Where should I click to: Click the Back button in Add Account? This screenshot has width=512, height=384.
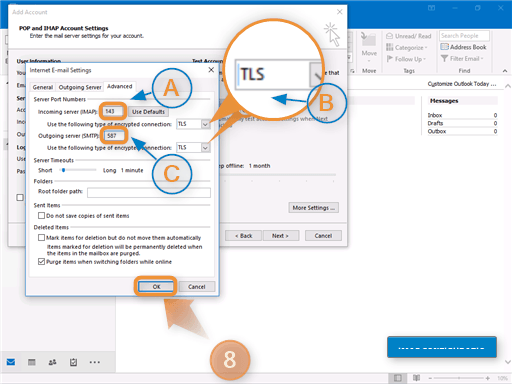(244, 236)
